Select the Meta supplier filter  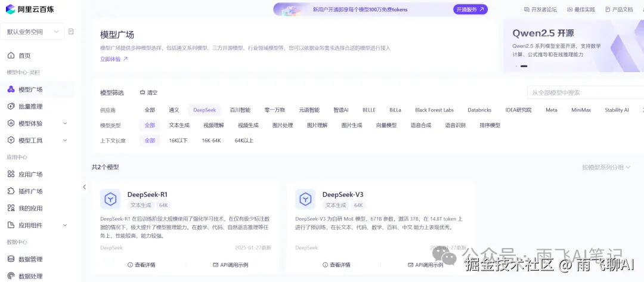552,110
